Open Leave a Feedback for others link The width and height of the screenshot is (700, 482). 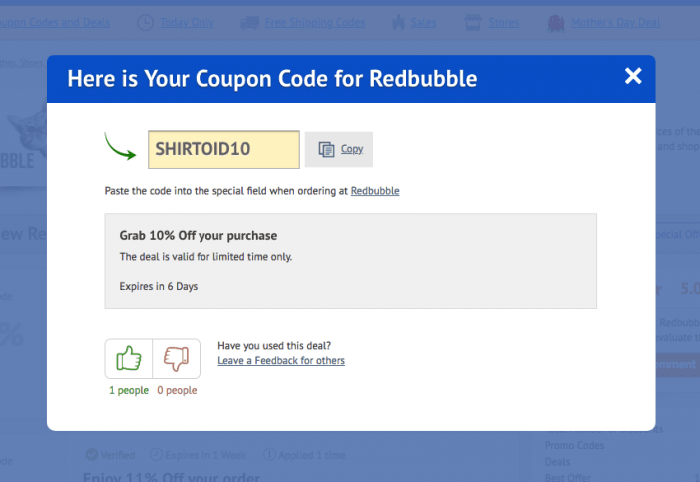tap(281, 361)
